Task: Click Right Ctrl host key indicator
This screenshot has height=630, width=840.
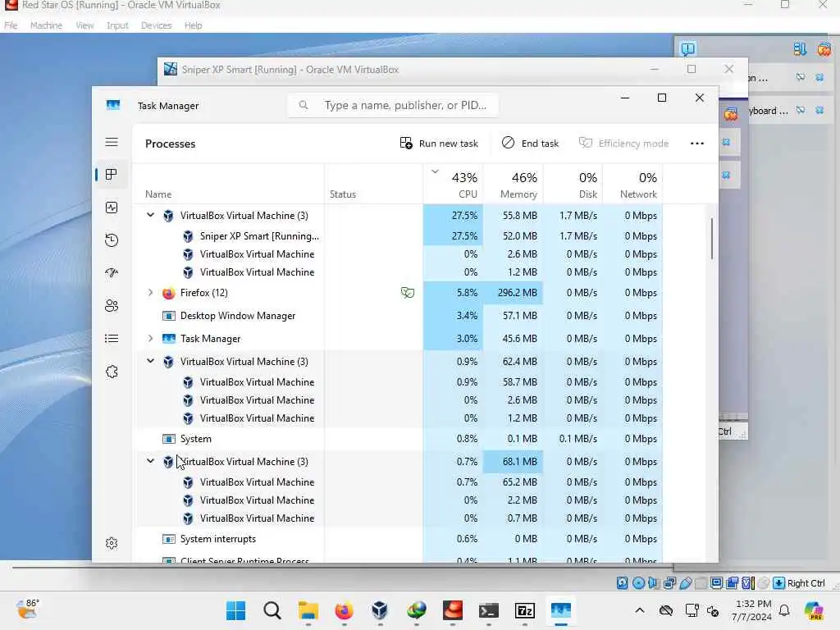Action: coord(806,583)
